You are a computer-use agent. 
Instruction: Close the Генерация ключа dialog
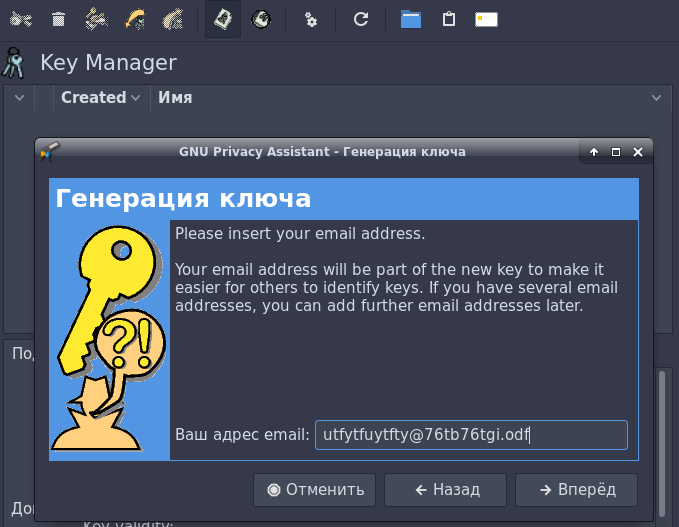point(637,152)
